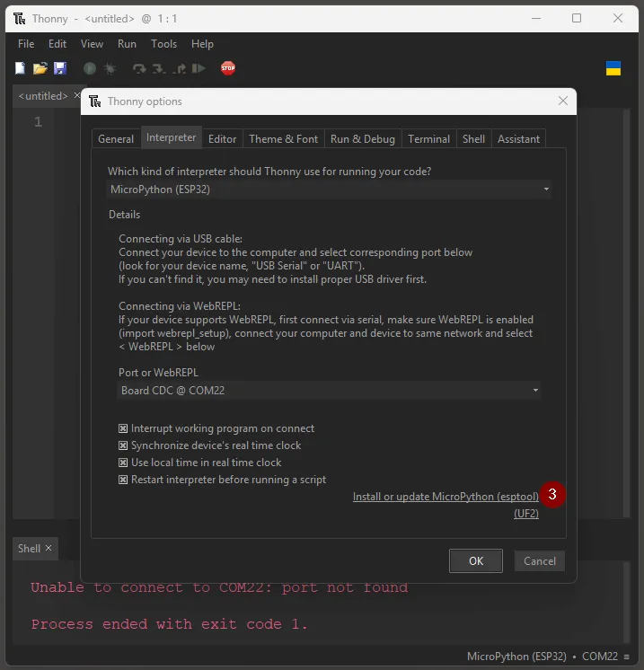644x670 pixels.
Task: Click the New file toolbar icon
Action: [x=20, y=68]
